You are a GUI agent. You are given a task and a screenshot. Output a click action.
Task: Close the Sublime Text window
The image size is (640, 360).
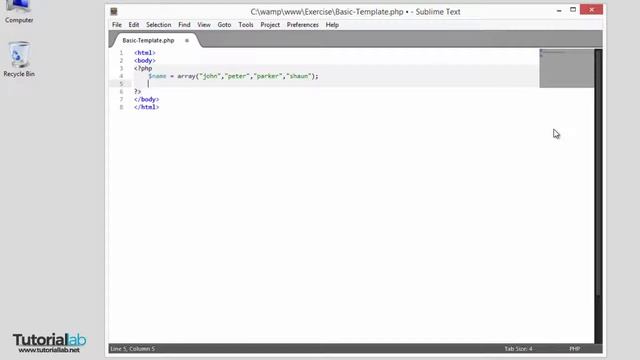pos(591,9)
